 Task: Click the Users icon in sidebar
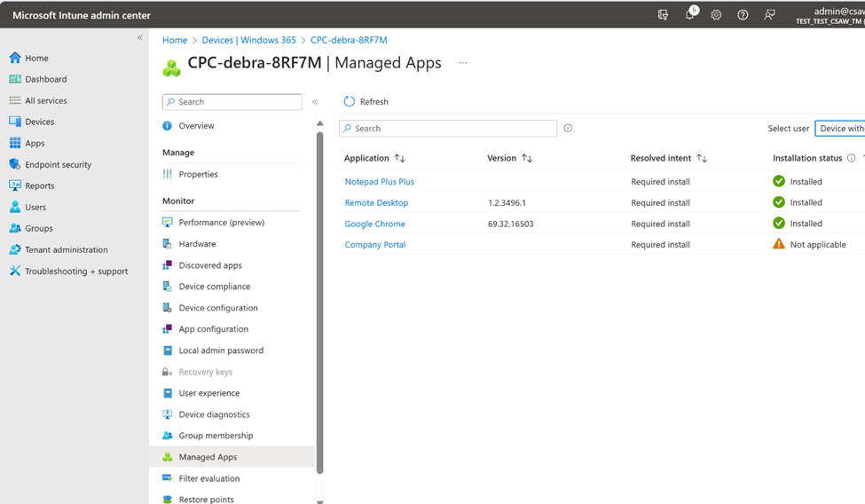point(15,207)
